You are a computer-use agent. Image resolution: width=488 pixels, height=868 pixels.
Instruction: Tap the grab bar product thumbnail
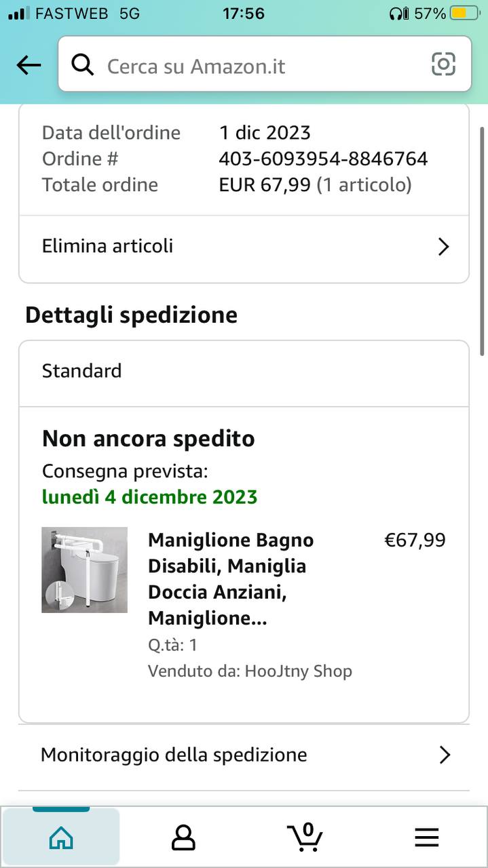[x=84, y=570]
